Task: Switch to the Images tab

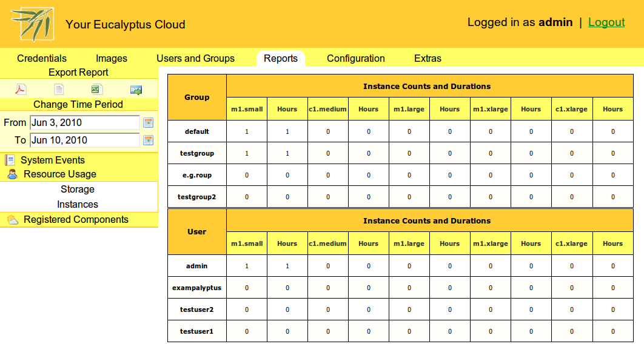Action: (112, 58)
